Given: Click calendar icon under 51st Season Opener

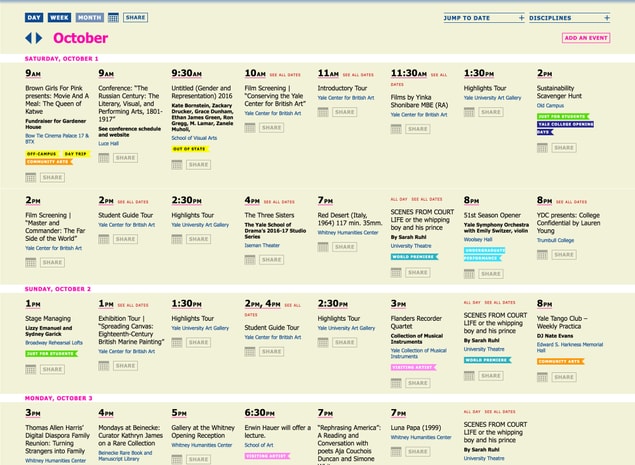Looking at the screenshot, I should click(470, 271).
